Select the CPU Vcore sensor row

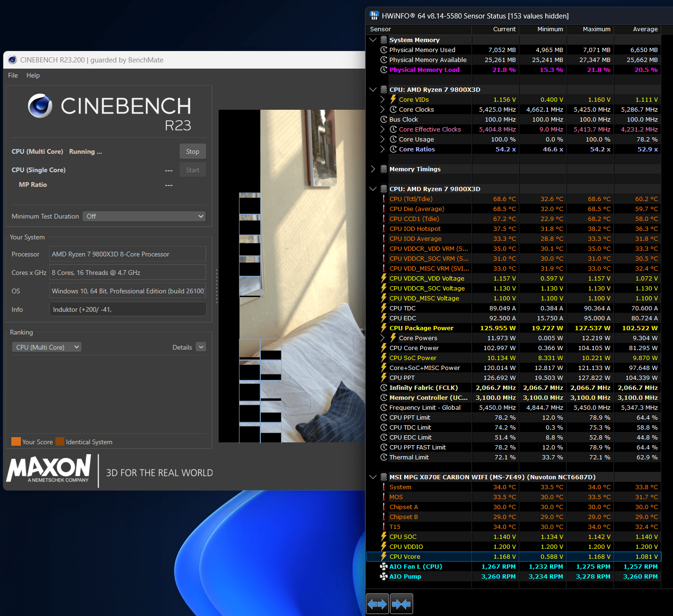tap(514, 556)
